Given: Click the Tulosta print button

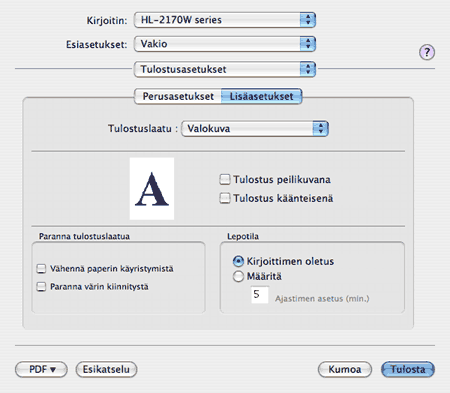Looking at the screenshot, I should [408, 369].
